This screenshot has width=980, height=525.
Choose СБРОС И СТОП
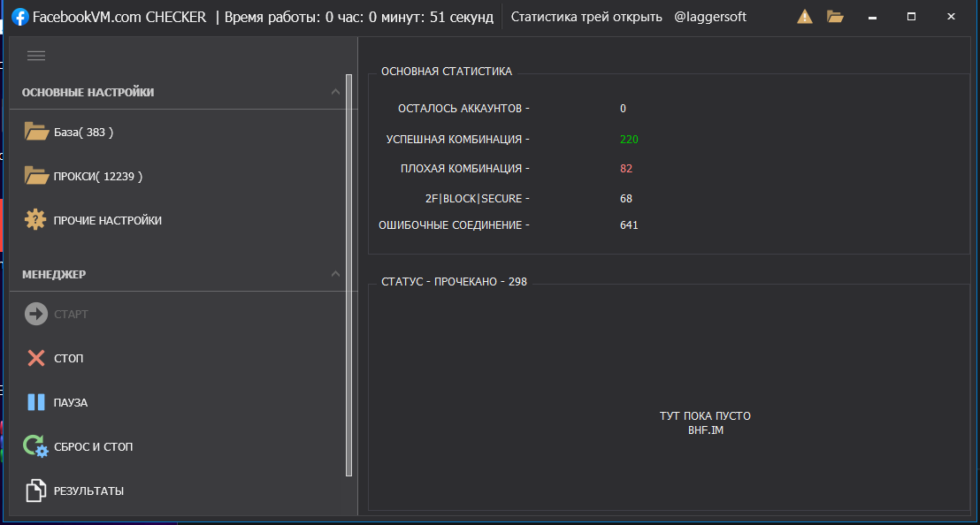[x=93, y=447]
